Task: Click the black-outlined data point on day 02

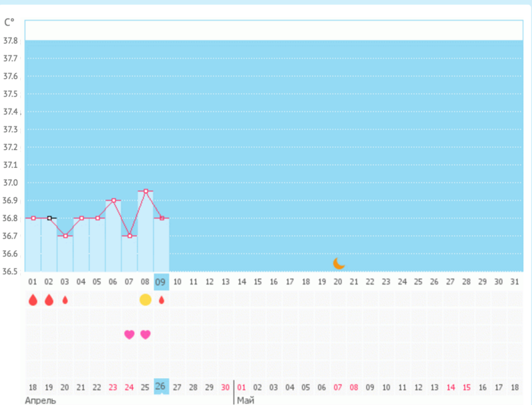Action: point(49,218)
